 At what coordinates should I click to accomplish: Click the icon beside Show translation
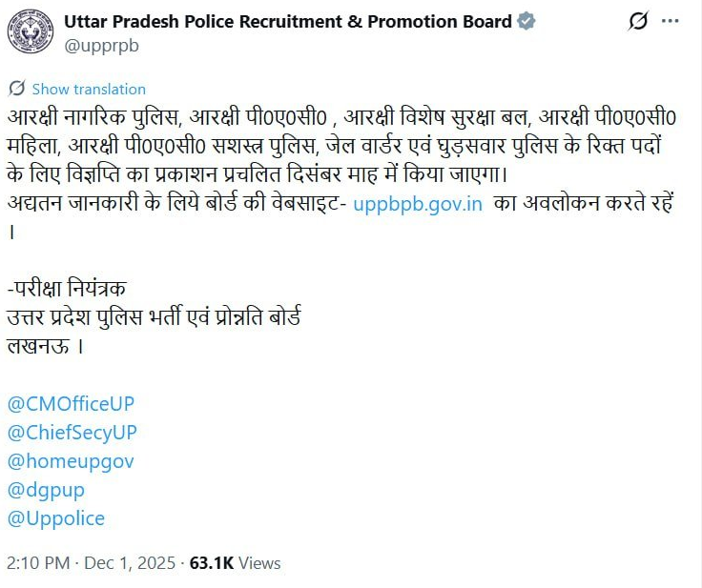point(16,89)
